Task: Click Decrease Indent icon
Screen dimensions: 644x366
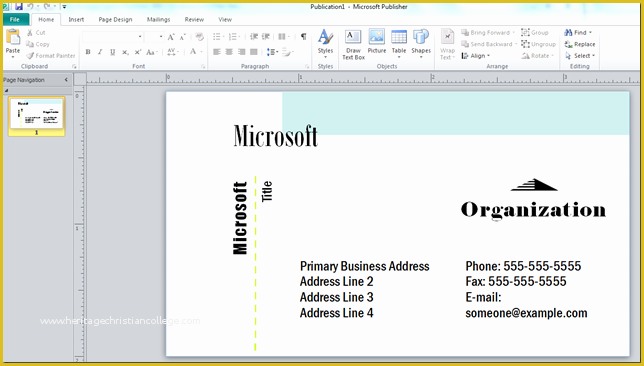Action: [x=254, y=37]
